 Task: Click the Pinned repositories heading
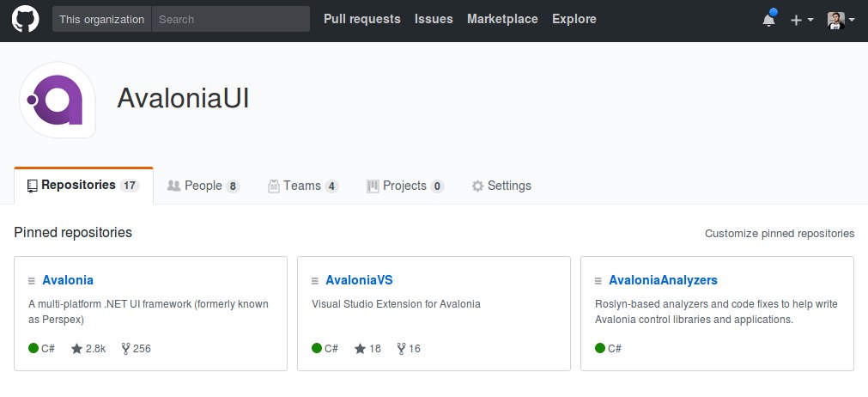pos(73,233)
